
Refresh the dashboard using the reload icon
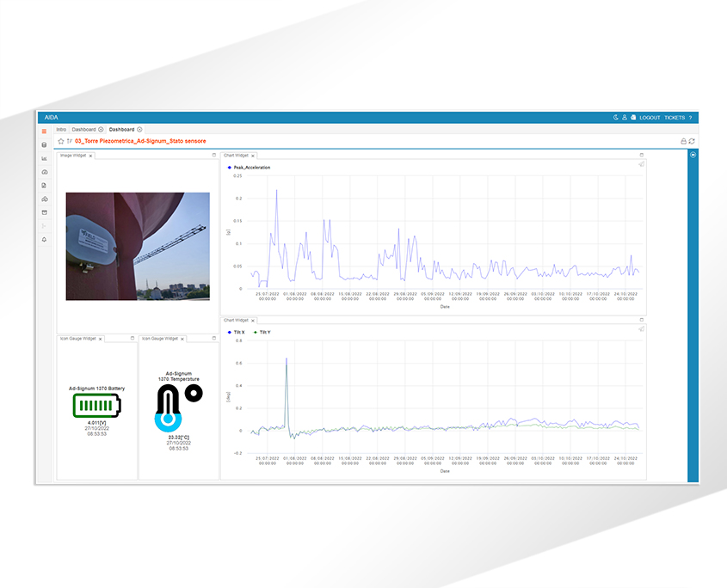[x=692, y=141]
